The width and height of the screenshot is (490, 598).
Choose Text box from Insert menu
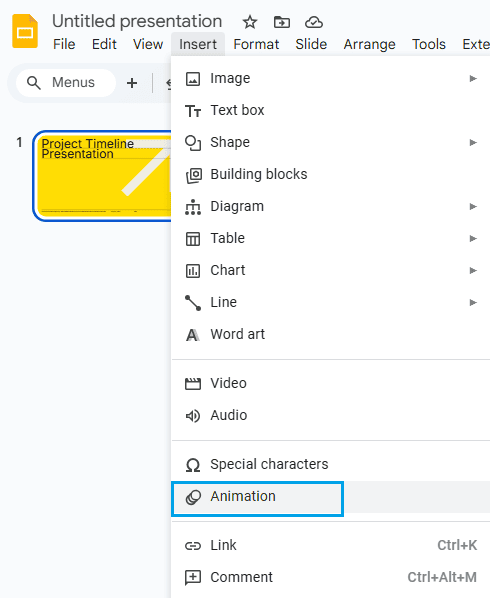[331, 111]
